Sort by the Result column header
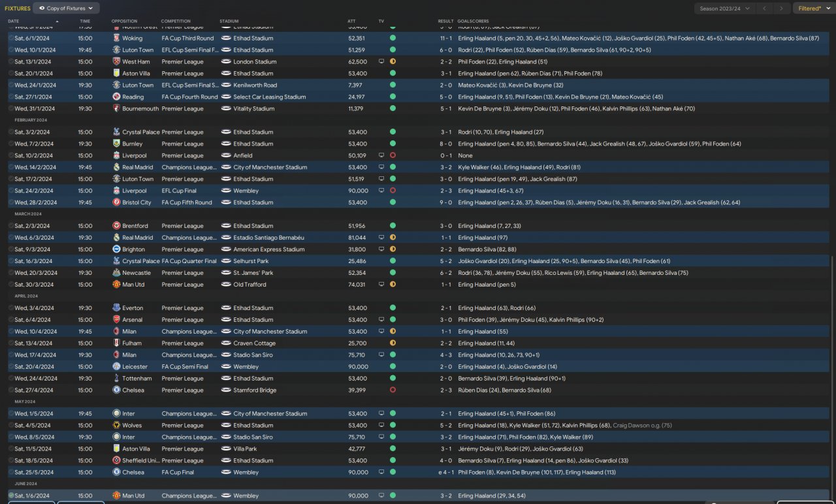 tap(445, 22)
